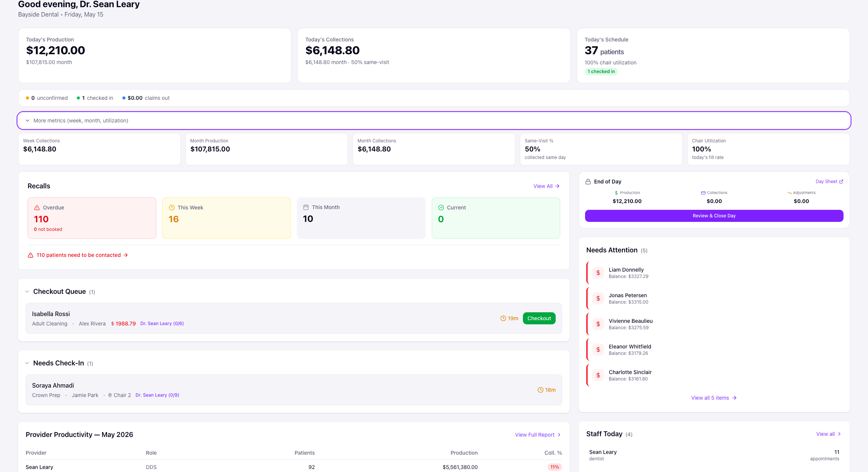Click the green Checkout button for Isabella Rossi
The width and height of the screenshot is (868, 472).
pos(539,318)
